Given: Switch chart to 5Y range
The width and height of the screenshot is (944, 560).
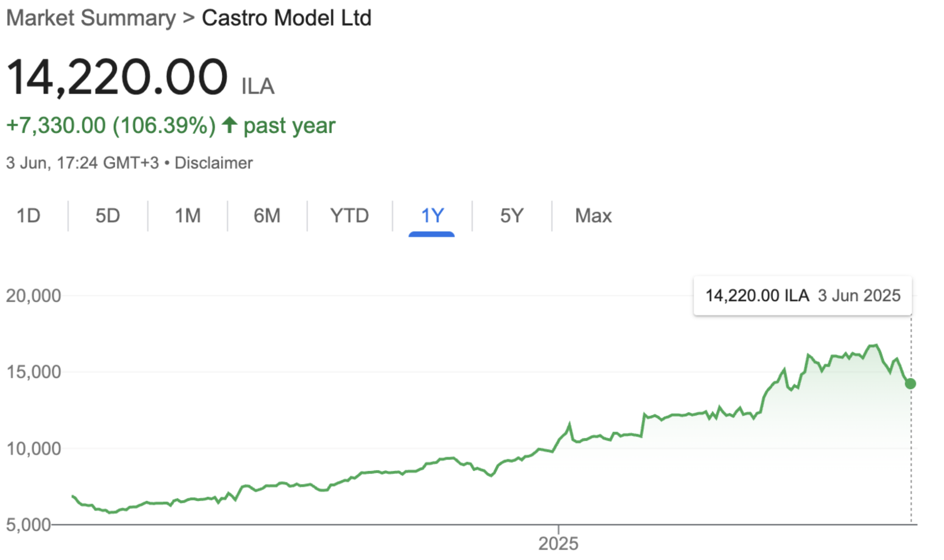Looking at the screenshot, I should pyautogui.click(x=512, y=216).
